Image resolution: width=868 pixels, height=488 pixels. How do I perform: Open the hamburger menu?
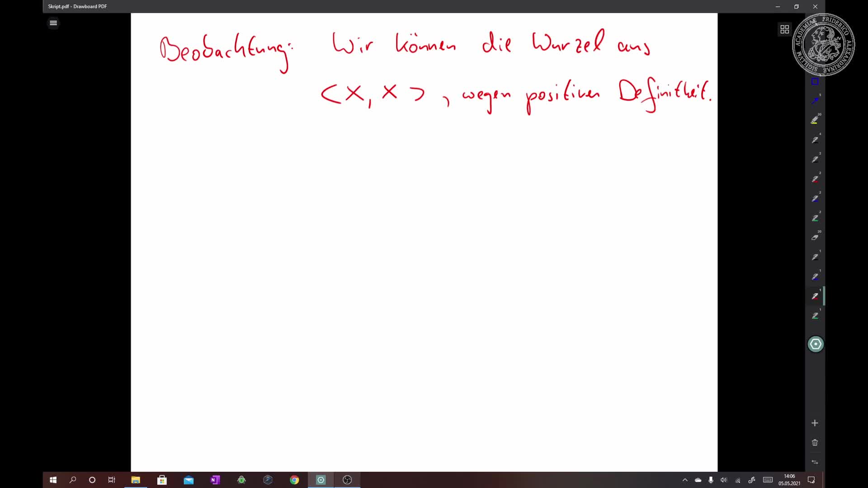53,23
